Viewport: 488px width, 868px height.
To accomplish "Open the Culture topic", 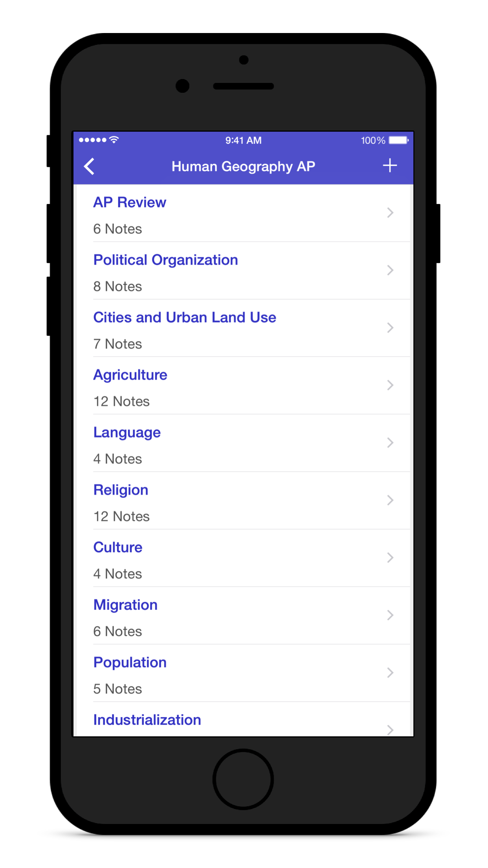I will (x=118, y=548).
